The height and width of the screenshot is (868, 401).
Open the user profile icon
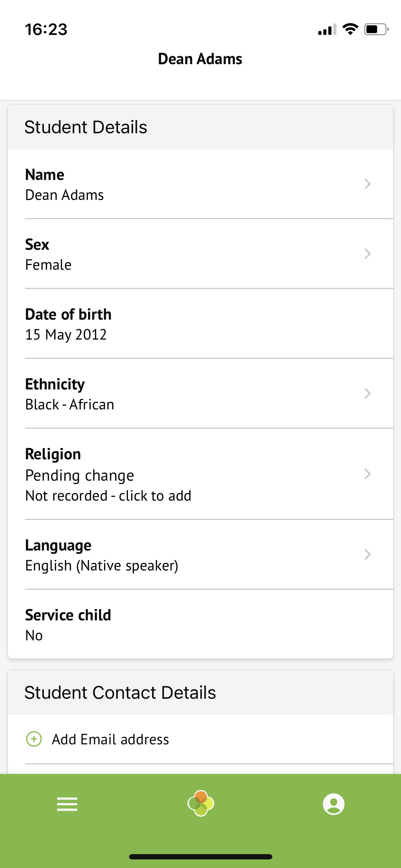(x=333, y=804)
